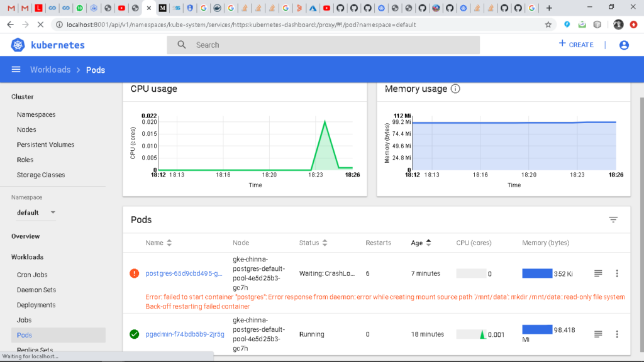The image size is (644, 362).
Task: Open postgres-65d9cbd495 pod link
Action: pyautogui.click(x=184, y=273)
